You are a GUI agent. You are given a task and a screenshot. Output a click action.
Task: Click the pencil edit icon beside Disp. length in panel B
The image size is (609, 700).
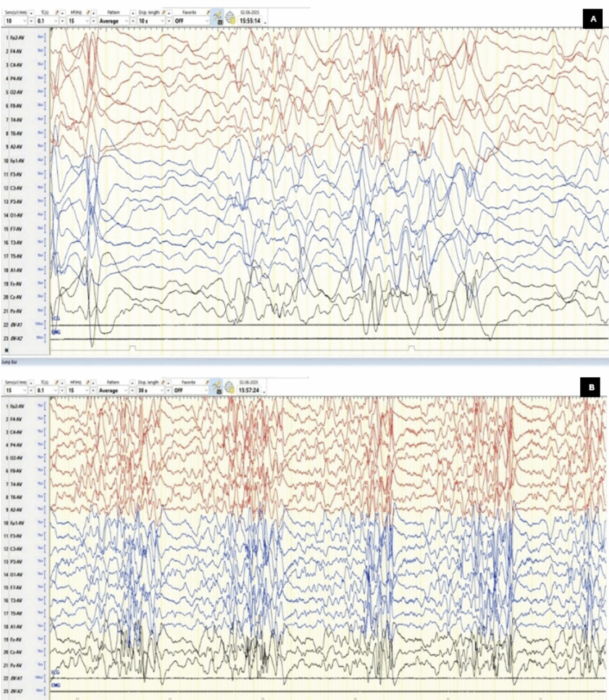pyautogui.click(x=164, y=382)
